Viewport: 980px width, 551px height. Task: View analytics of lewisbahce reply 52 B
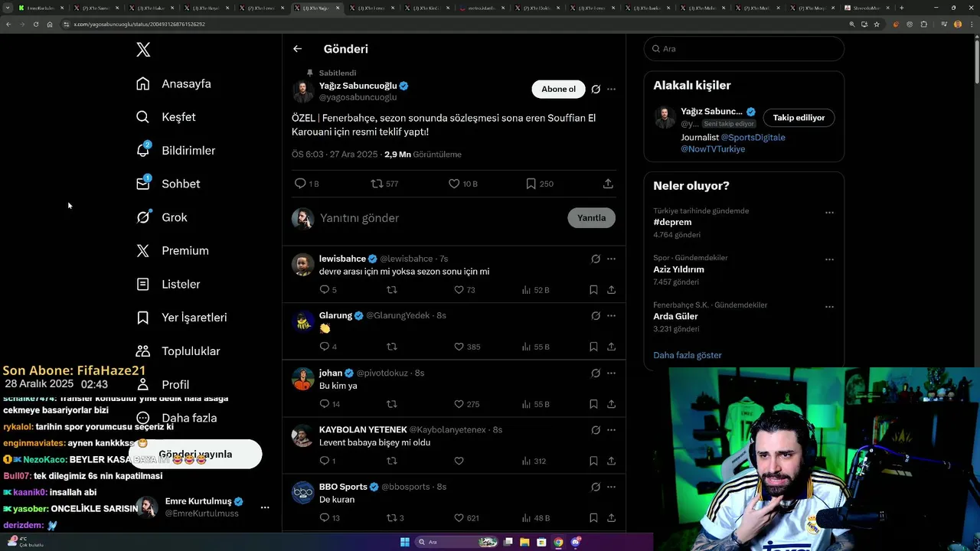(535, 290)
